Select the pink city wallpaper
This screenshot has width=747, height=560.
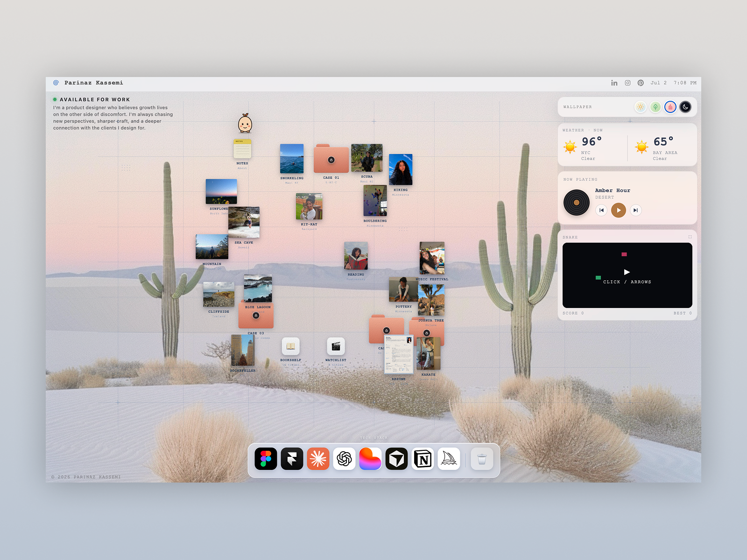(670, 107)
